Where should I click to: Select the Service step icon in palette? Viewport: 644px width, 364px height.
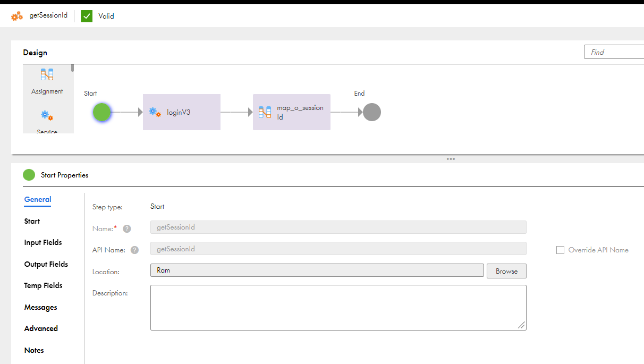pos(47,115)
